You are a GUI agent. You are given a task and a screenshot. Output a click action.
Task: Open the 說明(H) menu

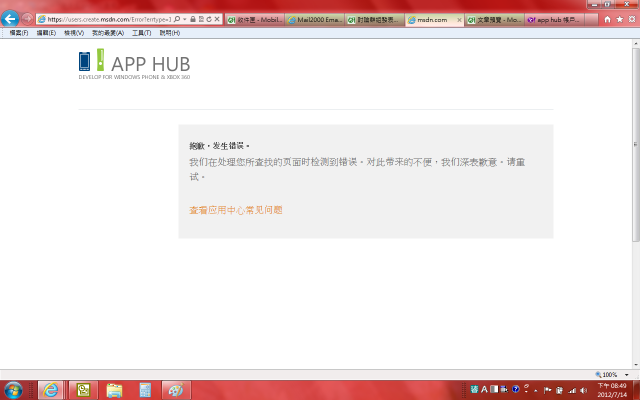coord(169,33)
